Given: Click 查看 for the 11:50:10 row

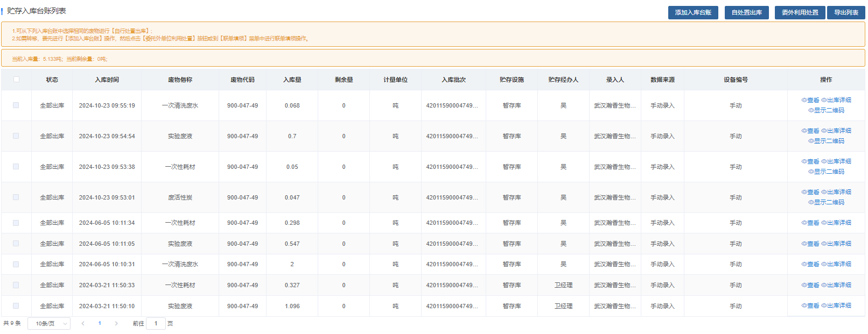Looking at the screenshot, I should [810, 305].
